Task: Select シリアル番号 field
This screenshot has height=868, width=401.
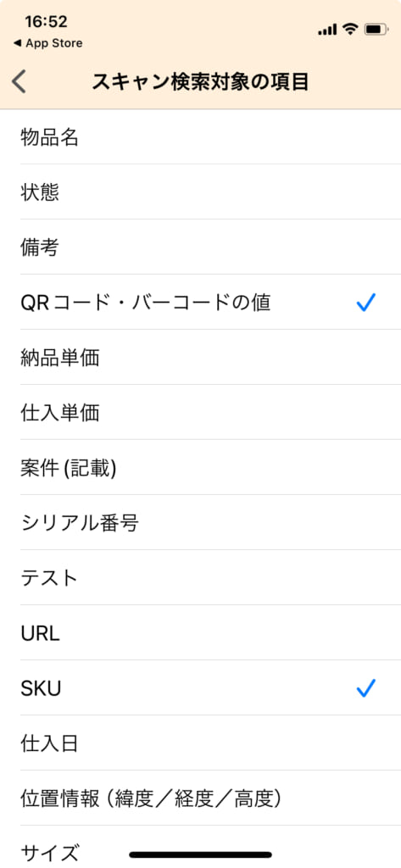Action: [200, 522]
